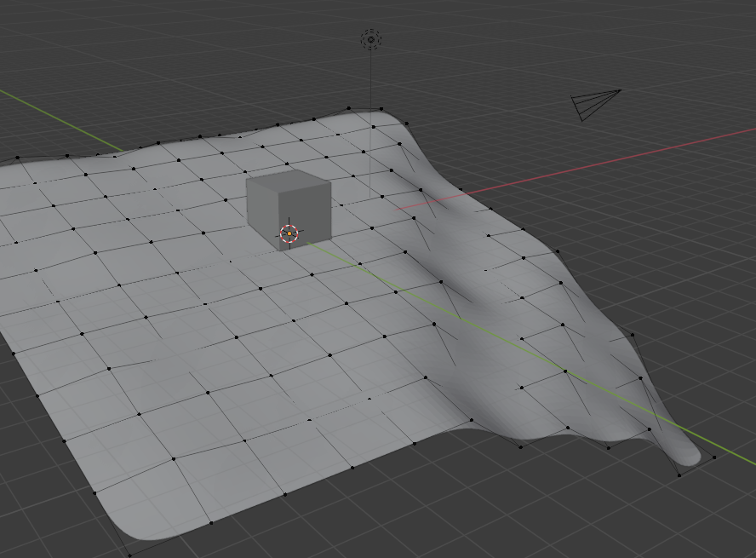Screen dimensions: 756x558
Task: Select the camera wireframe object
Action: tap(595, 104)
